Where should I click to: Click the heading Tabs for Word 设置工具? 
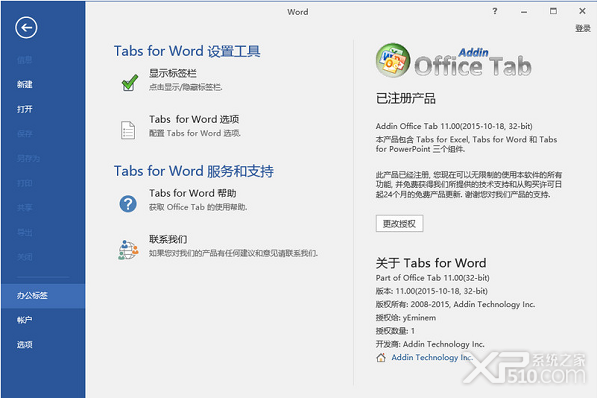187,51
